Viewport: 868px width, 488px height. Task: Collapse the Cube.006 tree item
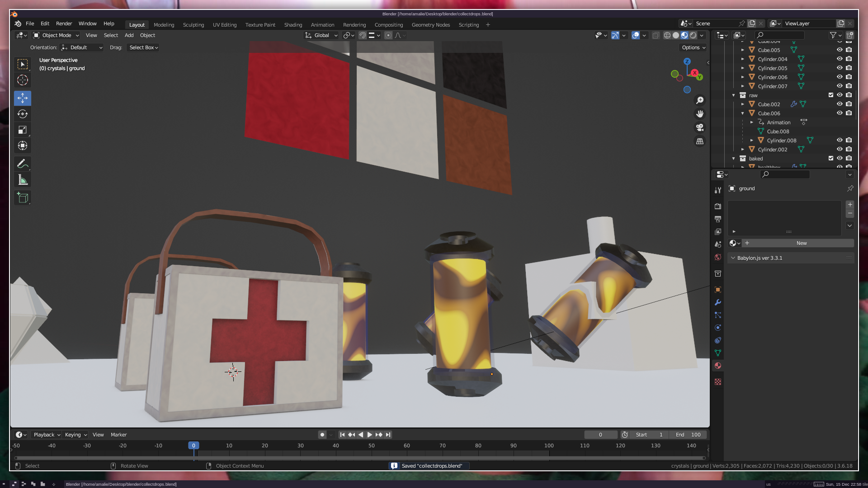(742, 113)
